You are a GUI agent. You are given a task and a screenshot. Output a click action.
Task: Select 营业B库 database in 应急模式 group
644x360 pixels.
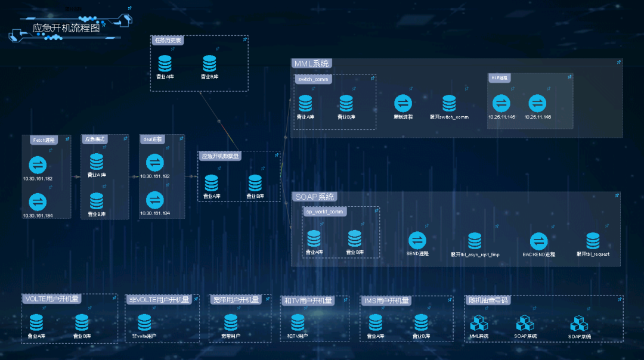(97, 201)
